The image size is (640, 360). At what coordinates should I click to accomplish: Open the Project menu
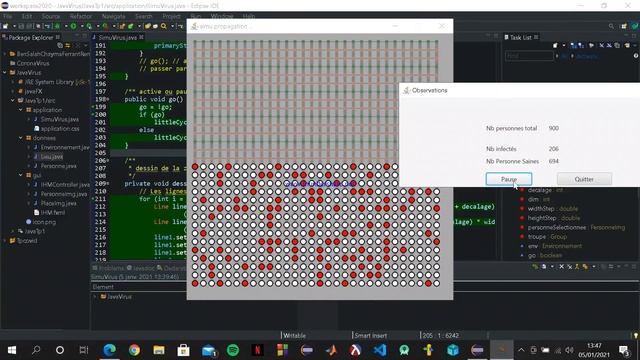click(171, 16)
